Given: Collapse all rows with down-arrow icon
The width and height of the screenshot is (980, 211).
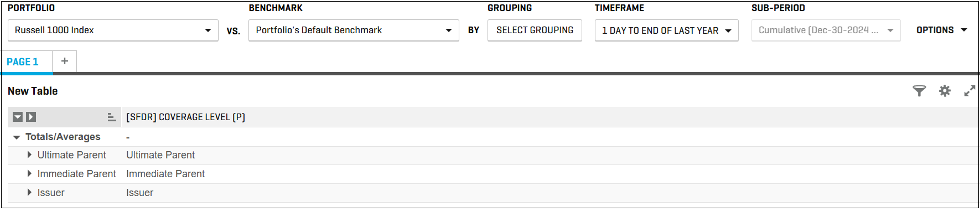Looking at the screenshot, I should point(18,117).
